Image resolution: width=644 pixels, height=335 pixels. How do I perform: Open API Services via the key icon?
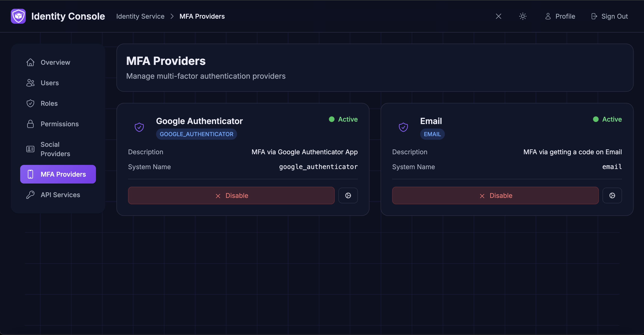click(x=30, y=195)
